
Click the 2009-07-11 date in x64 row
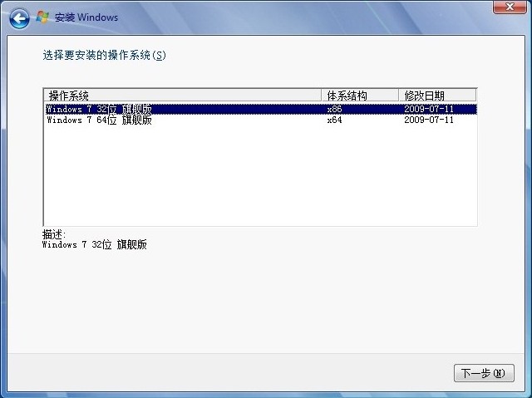point(429,120)
